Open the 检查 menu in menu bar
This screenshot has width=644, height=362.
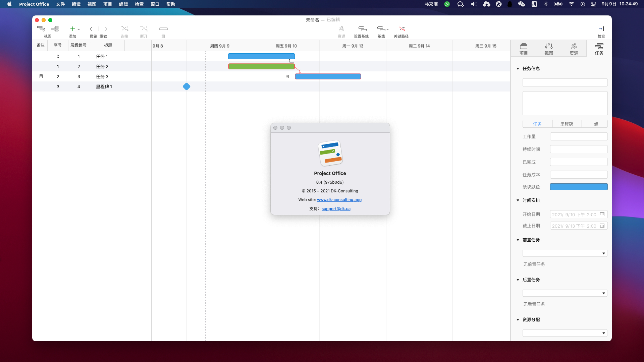(139, 4)
